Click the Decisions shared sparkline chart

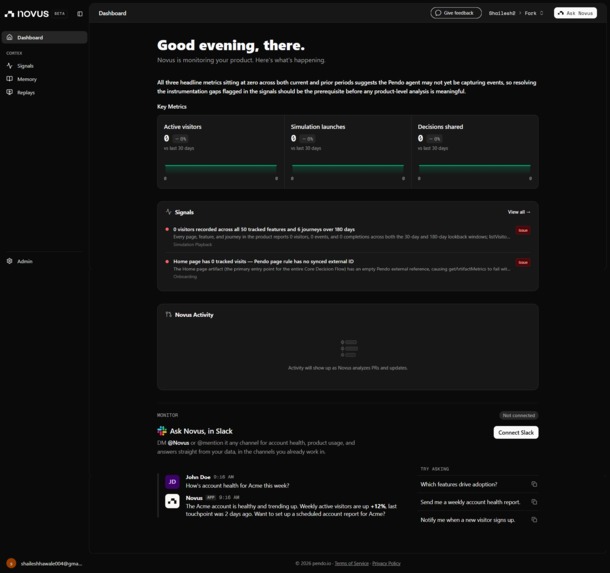(475, 169)
